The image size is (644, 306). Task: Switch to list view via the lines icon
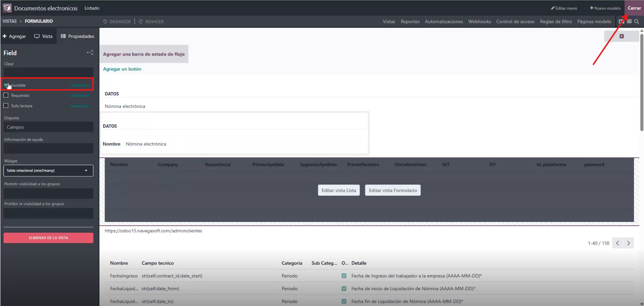(629, 22)
